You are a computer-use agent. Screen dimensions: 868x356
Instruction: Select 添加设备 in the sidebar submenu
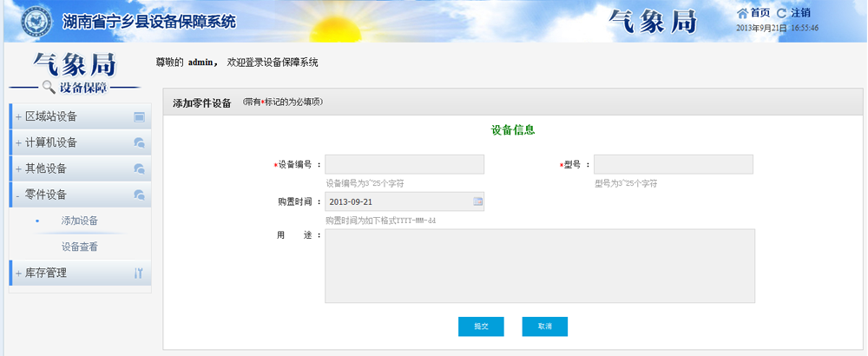(x=80, y=221)
